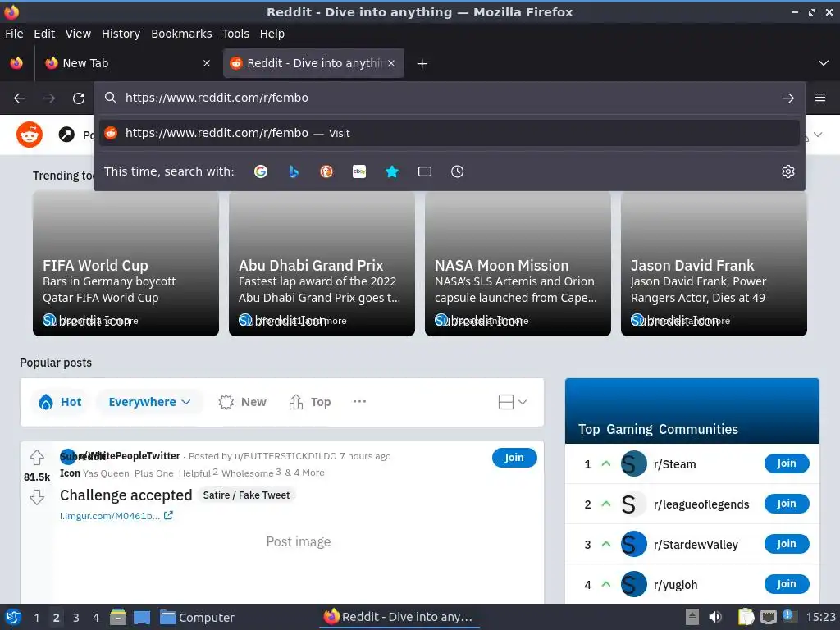The height and width of the screenshot is (630, 840).
Task: Close the New Tab tab
Action: coord(207,63)
